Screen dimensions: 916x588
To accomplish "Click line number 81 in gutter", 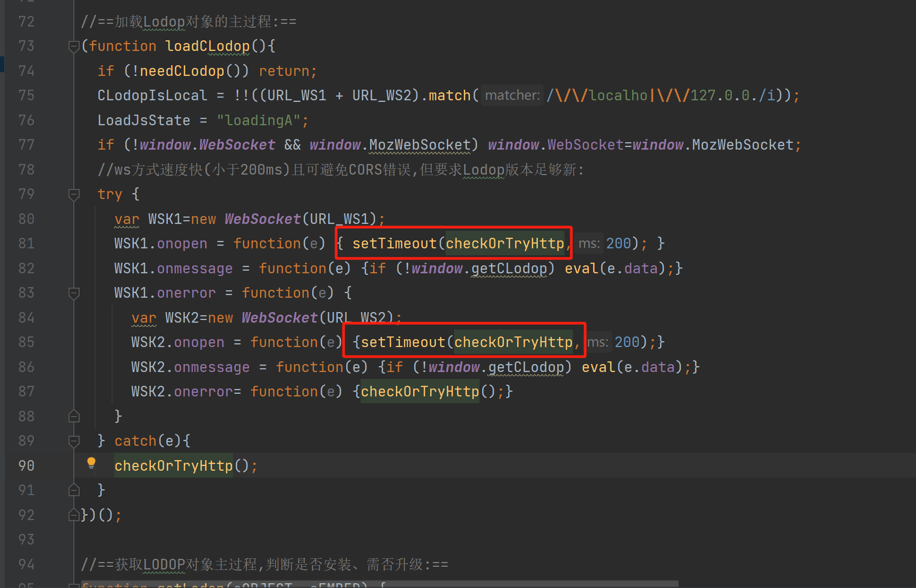I will (26, 244).
